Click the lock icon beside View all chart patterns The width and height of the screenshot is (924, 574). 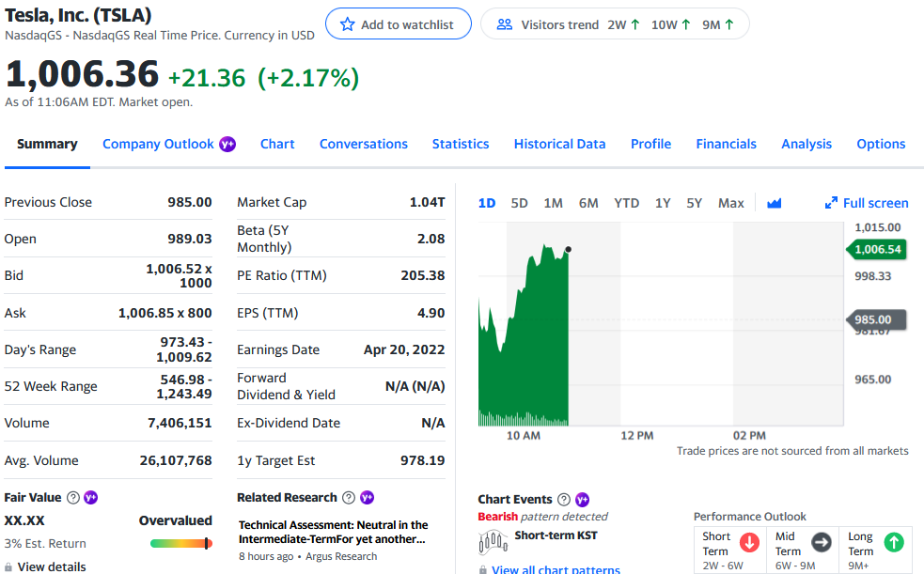482,570
